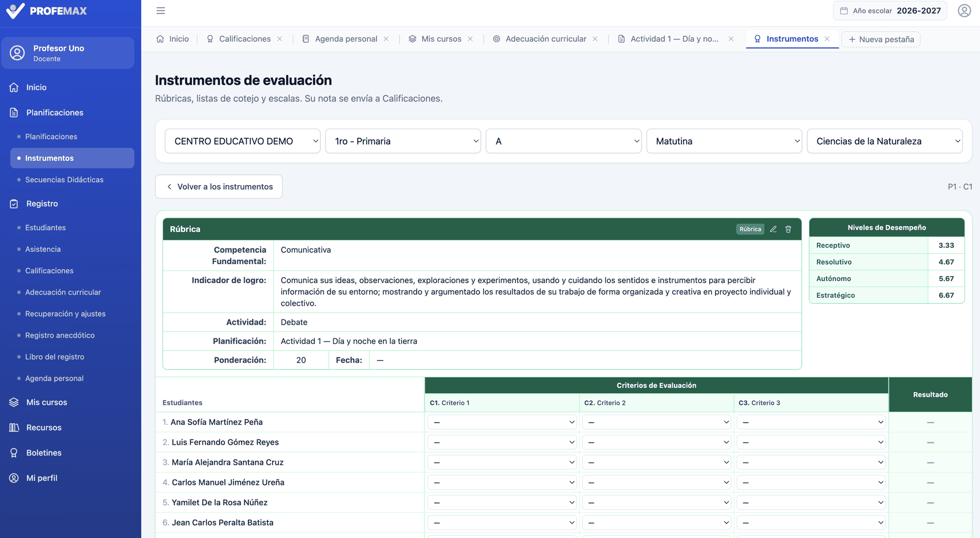980x538 pixels.
Task: Go to the Inicio tab
Action: coord(173,39)
